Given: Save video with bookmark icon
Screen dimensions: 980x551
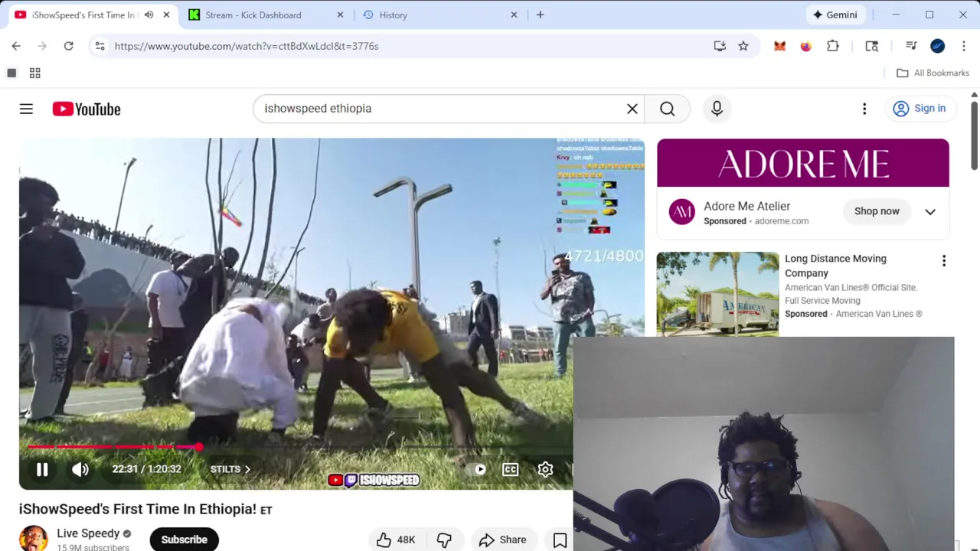Looking at the screenshot, I should [560, 540].
